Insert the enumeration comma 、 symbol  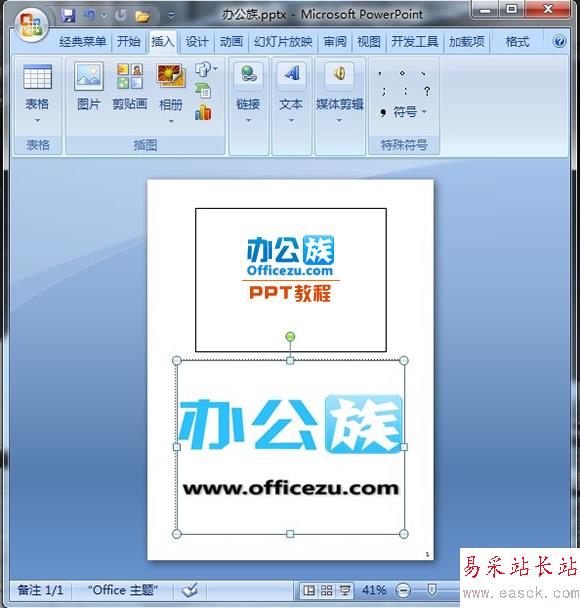(424, 73)
